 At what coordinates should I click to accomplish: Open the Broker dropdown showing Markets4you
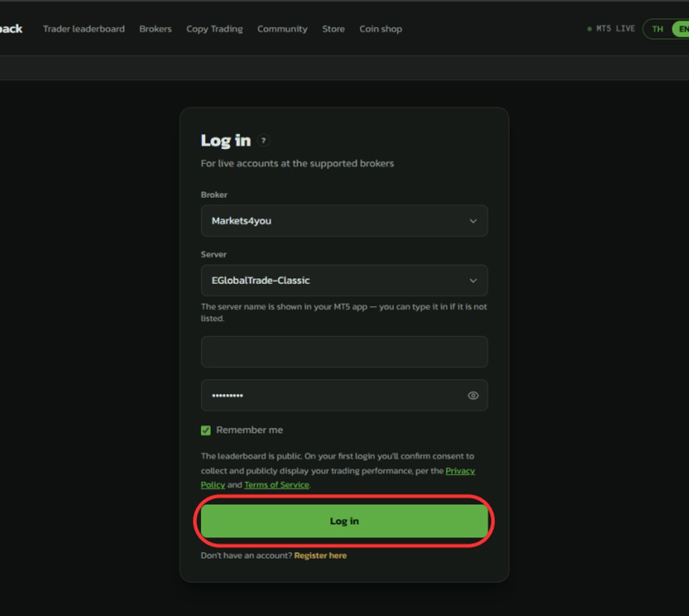[344, 221]
